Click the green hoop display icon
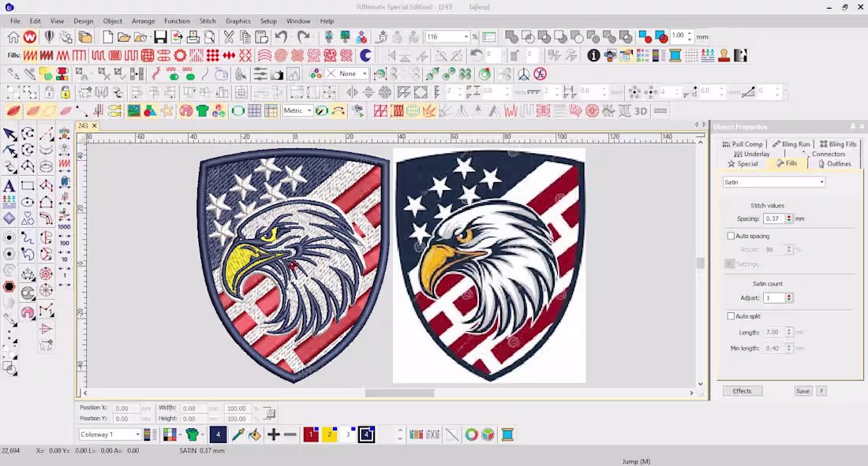Screen dimensions: 868x466 click(238, 111)
